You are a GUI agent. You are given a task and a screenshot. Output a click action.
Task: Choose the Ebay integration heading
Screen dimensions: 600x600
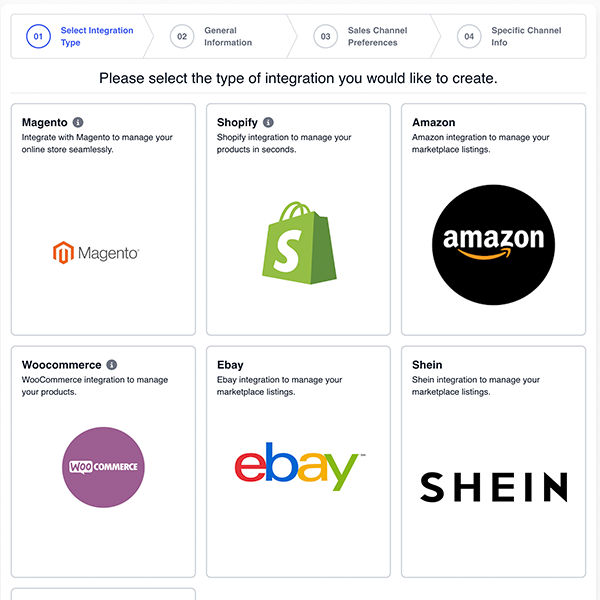(230, 365)
